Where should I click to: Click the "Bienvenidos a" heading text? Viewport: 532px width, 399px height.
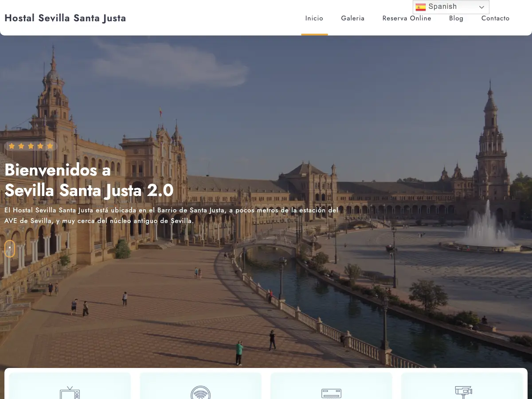[57, 170]
